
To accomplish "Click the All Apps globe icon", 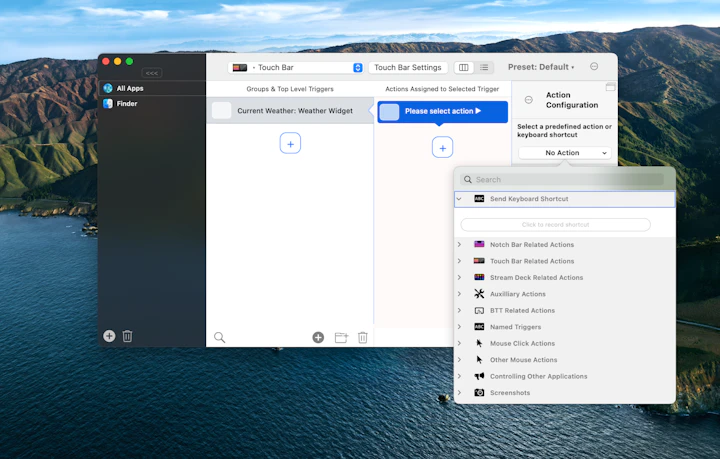I will tap(108, 88).
